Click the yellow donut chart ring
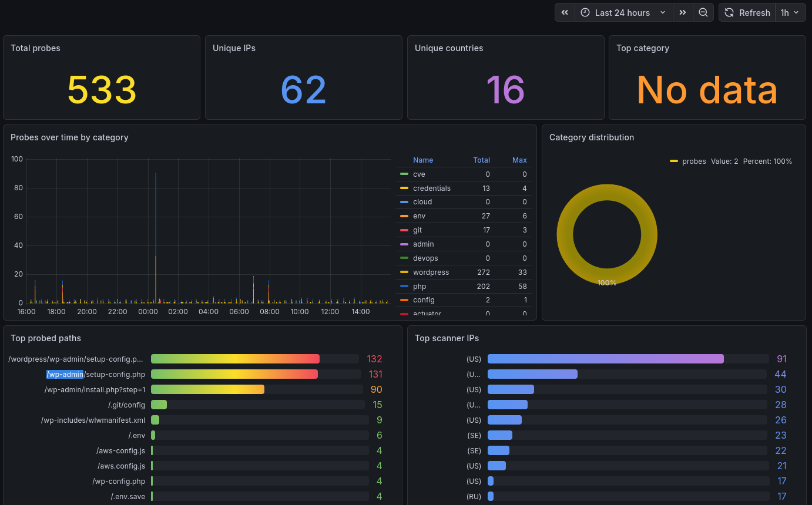This screenshot has height=505, width=812. pyautogui.click(x=565, y=235)
